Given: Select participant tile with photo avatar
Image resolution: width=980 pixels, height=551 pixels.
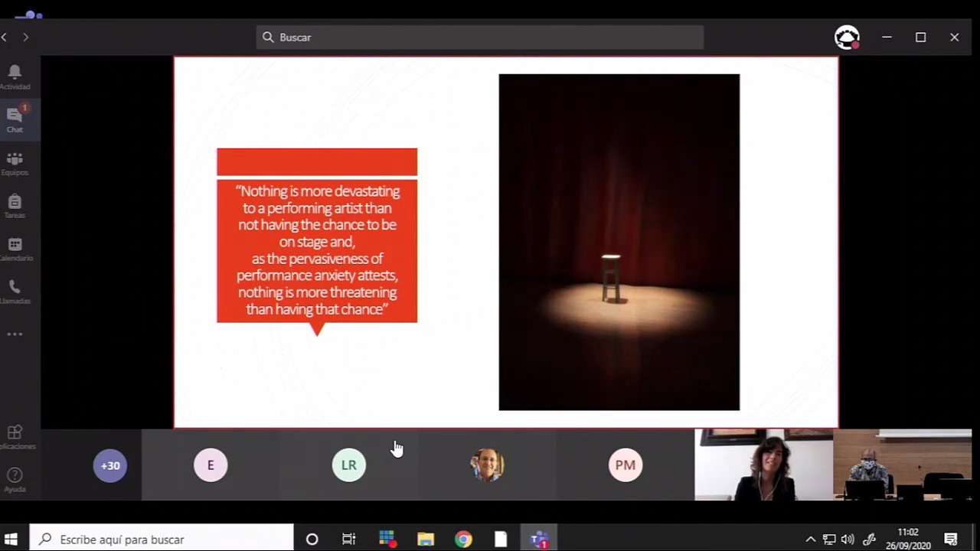Looking at the screenshot, I should coord(488,465).
